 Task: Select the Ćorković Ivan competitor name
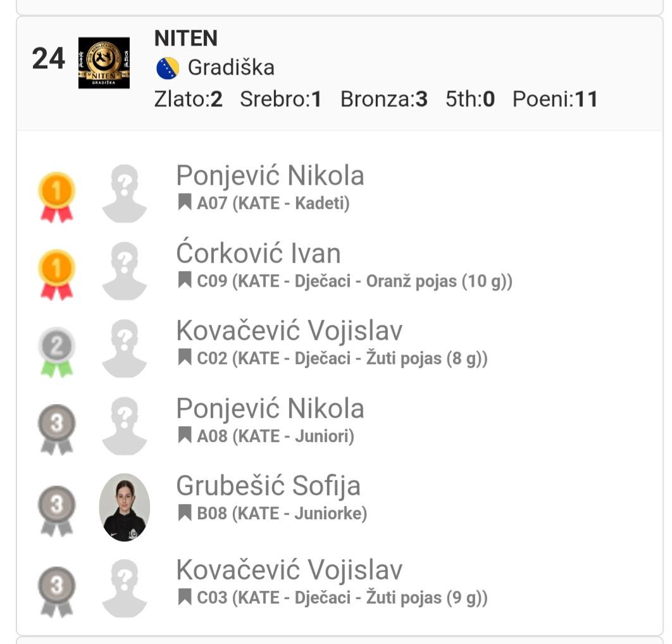tap(258, 253)
